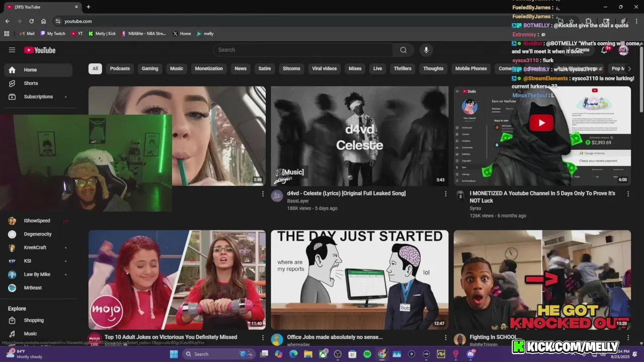Click the browser home icon
Viewport: 644px width, 362px height.
pos(44,21)
